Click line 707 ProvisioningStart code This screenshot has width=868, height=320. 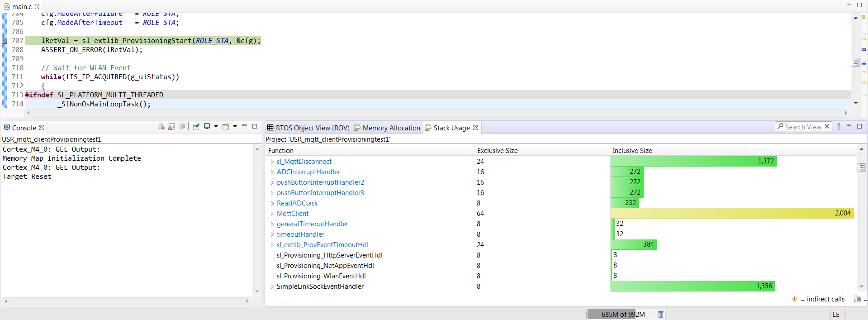click(x=151, y=41)
